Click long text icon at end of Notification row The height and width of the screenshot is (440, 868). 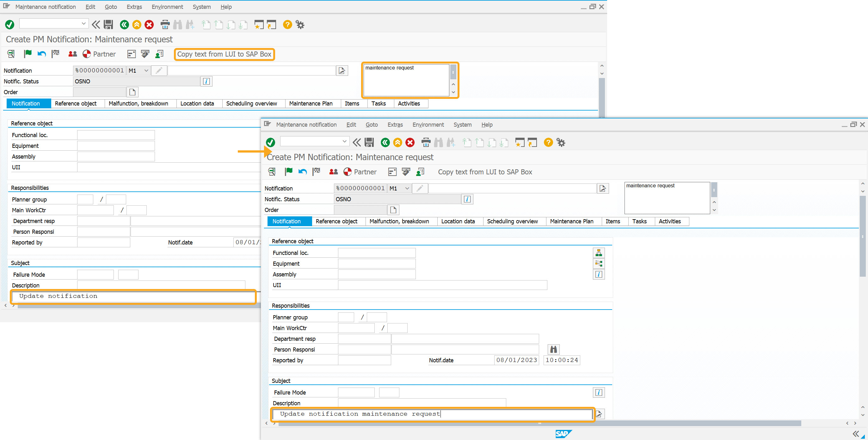(602, 188)
